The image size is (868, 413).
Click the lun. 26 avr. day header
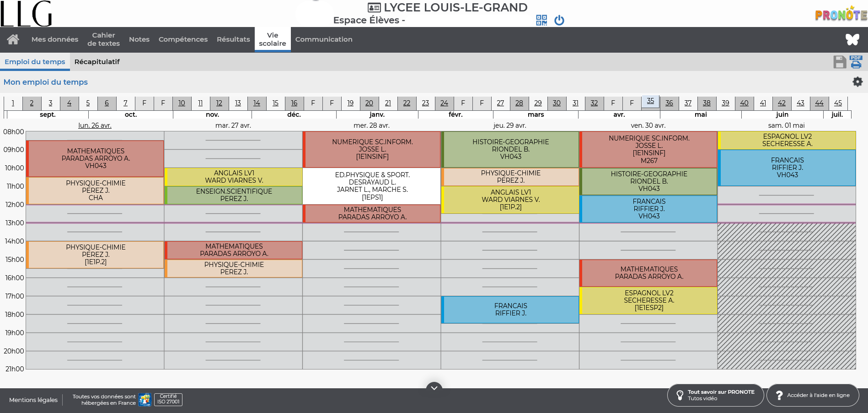click(95, 125)
